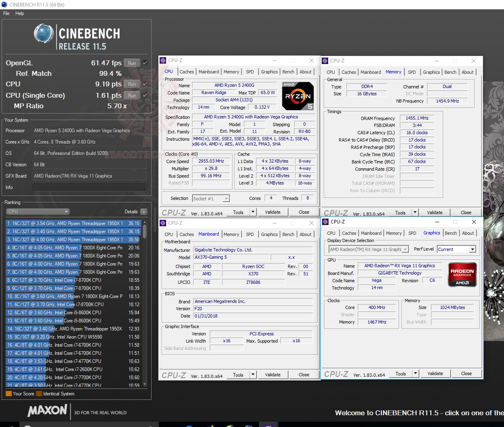Click the Radeon Graphics badge in the Graphics tab

pyautogui.click(x=462, y=275)
